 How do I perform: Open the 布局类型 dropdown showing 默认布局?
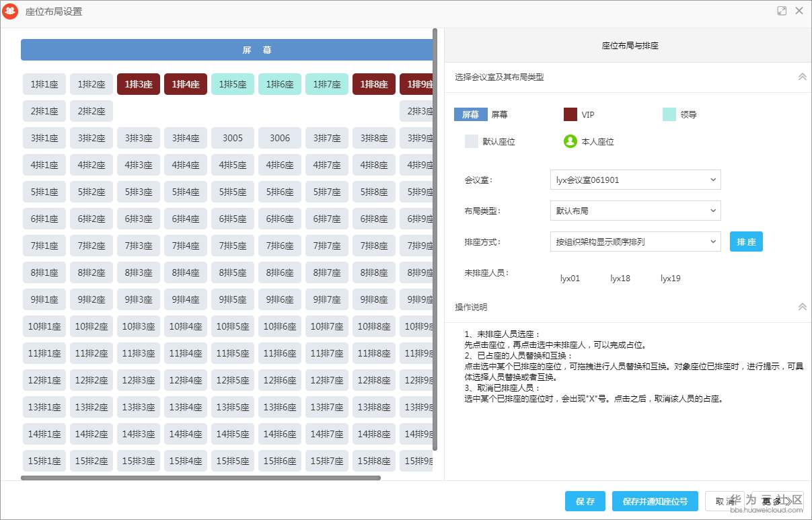(x=634, y=211)
